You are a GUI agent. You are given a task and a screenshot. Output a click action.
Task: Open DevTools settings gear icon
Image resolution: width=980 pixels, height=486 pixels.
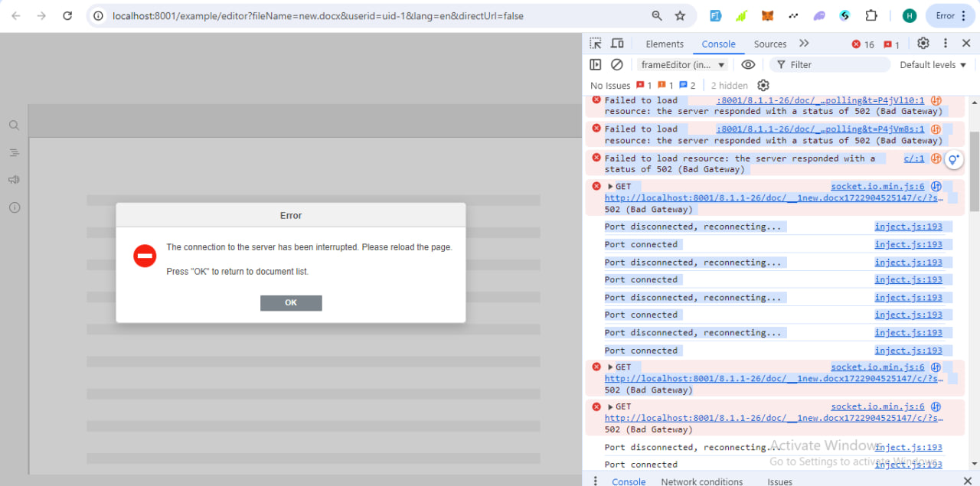pyautogui.click(x=923, y=44)
